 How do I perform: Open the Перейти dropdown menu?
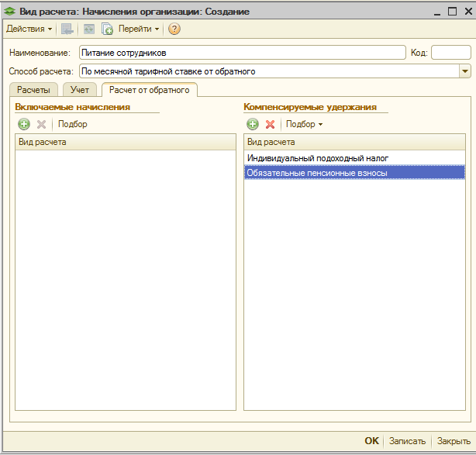[x=139, y=29]
